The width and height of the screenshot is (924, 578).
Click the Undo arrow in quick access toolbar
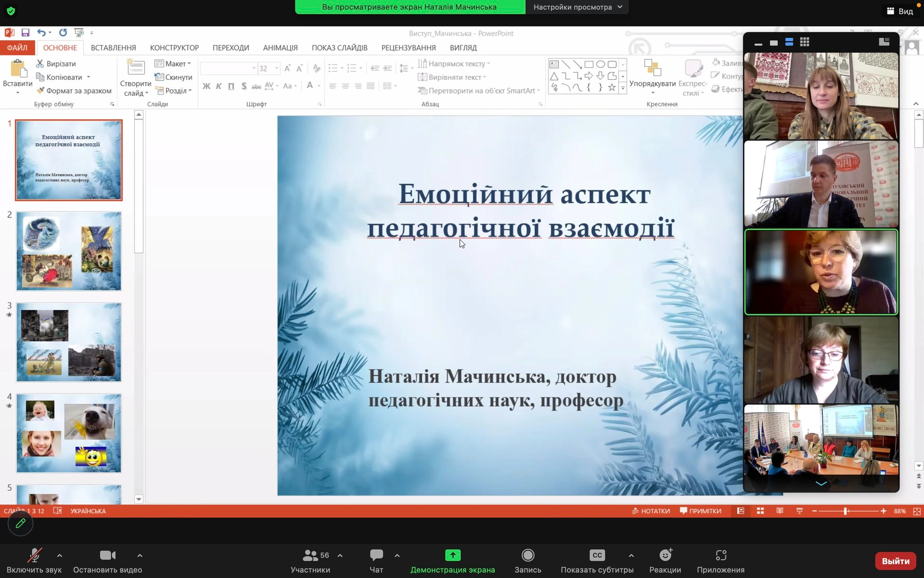click(41, 33)
